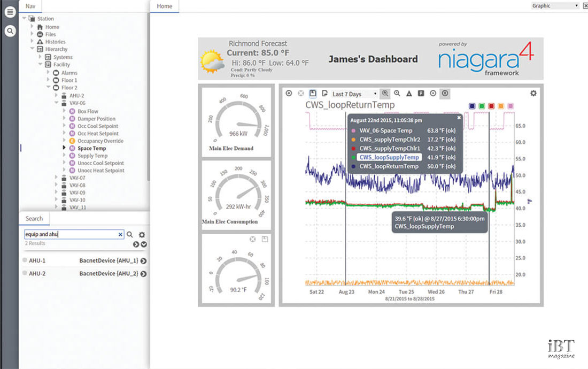588x369 pixels.
Task: Toggle the blue series legend swatch
Action: 472,106
